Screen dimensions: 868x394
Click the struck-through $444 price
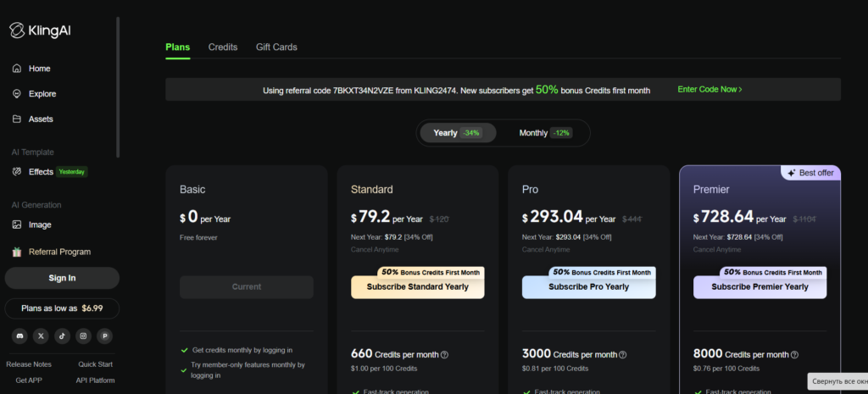[x=632, y=219]
